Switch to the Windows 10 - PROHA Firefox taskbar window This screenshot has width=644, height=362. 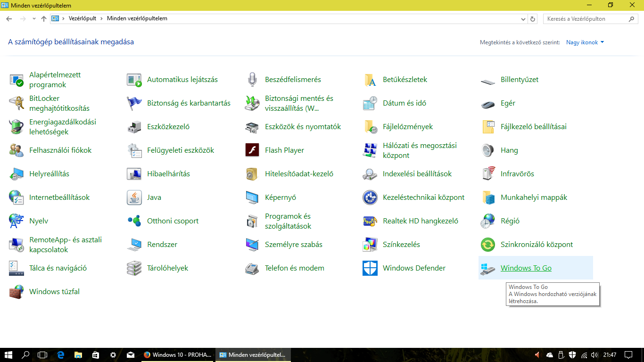click(x=178, y=355)
